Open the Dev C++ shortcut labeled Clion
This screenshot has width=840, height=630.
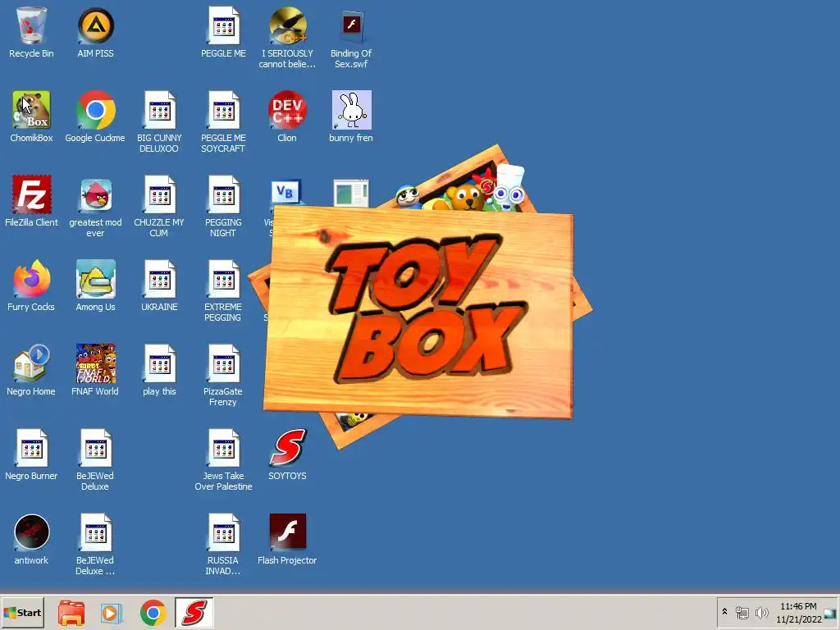(287, 110)
